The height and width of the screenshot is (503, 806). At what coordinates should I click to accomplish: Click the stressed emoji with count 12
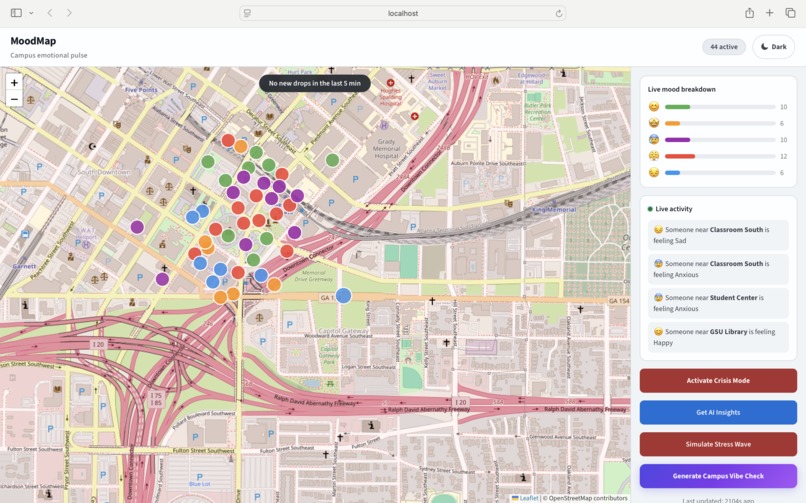click(x=654, y=156)
